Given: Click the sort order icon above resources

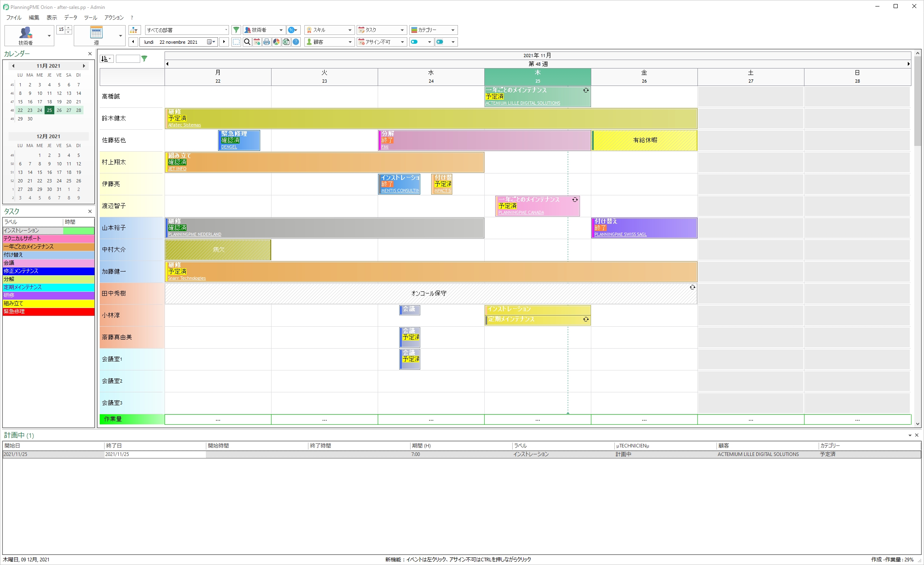Looking at the screenshot, I should (x=107, y=59).
